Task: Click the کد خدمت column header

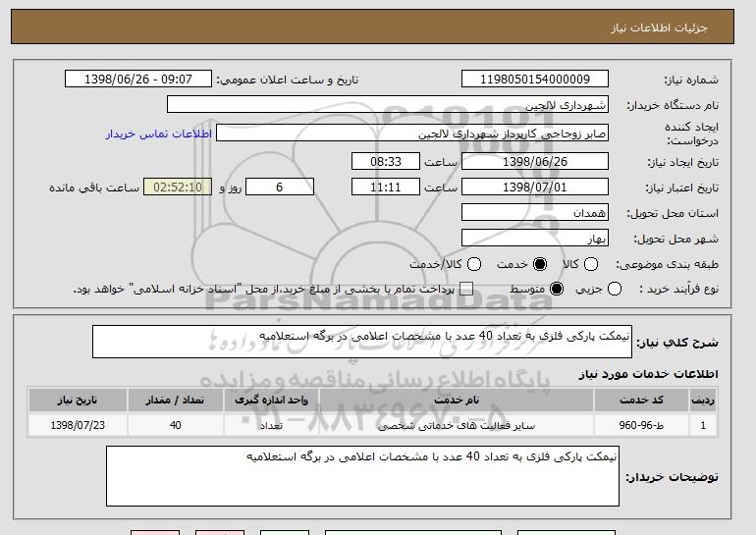Action: point(641,401)
